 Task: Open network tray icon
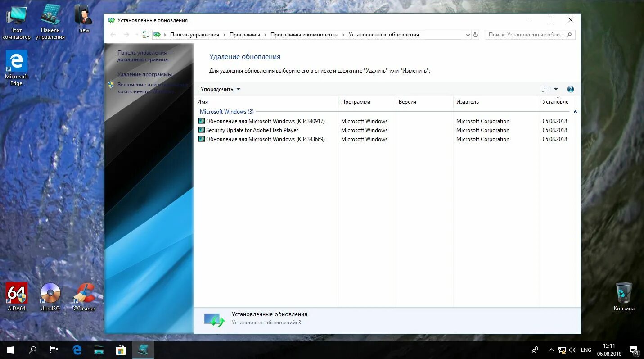[562, 350]
